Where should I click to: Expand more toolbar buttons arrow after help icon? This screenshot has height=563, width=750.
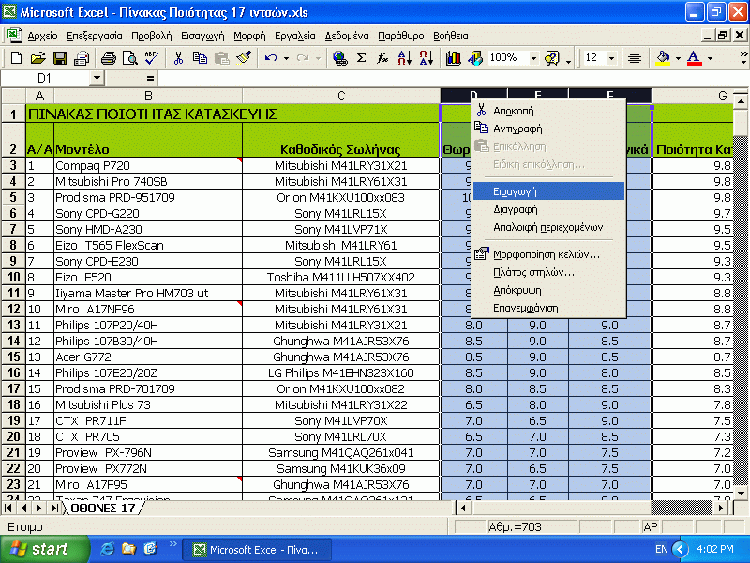point(568,61)
